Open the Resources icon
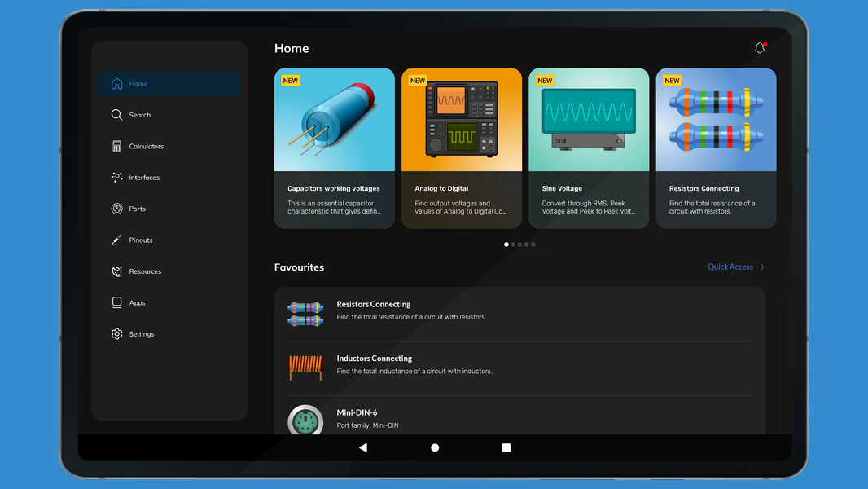The height and width of the screenshot is (489, 868). 116,271
